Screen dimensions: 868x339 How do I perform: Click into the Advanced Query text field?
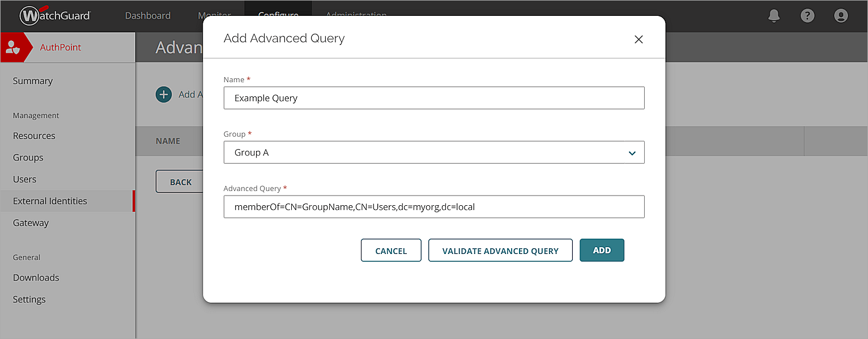[434, 207]
